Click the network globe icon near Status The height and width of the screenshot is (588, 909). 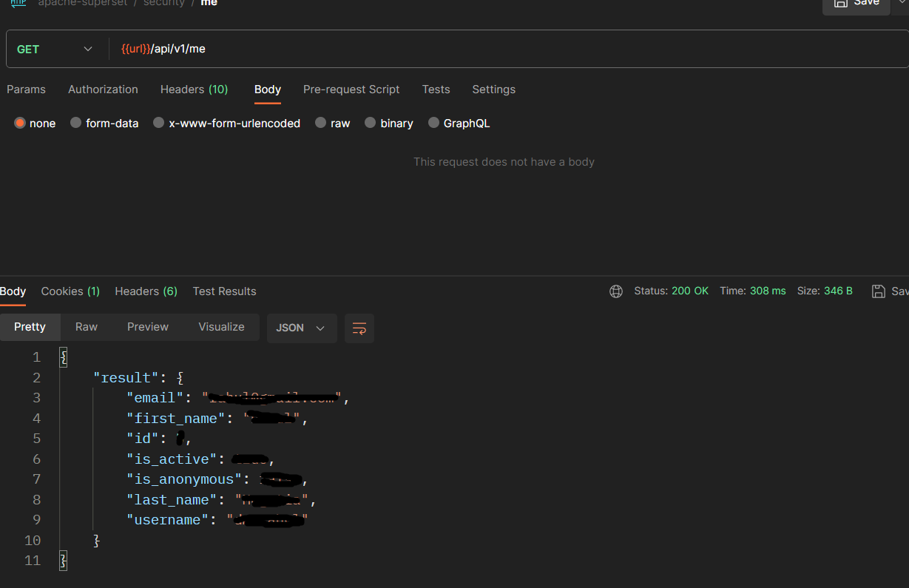click(616, 291)
